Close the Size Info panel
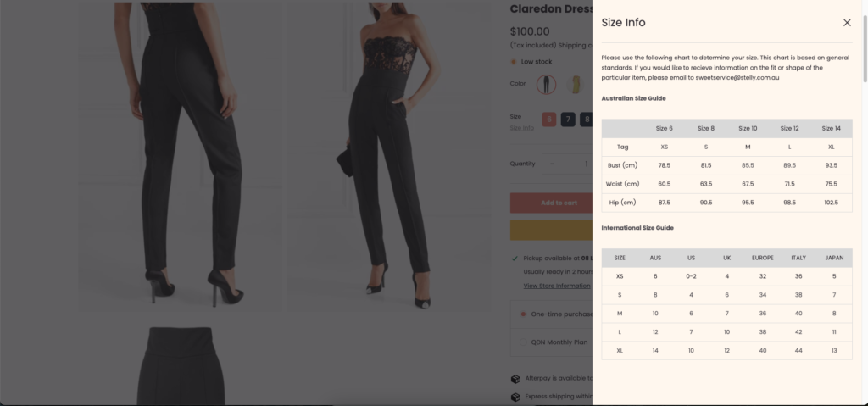This screenshot has height=406, width=868. tap(847, 23)
